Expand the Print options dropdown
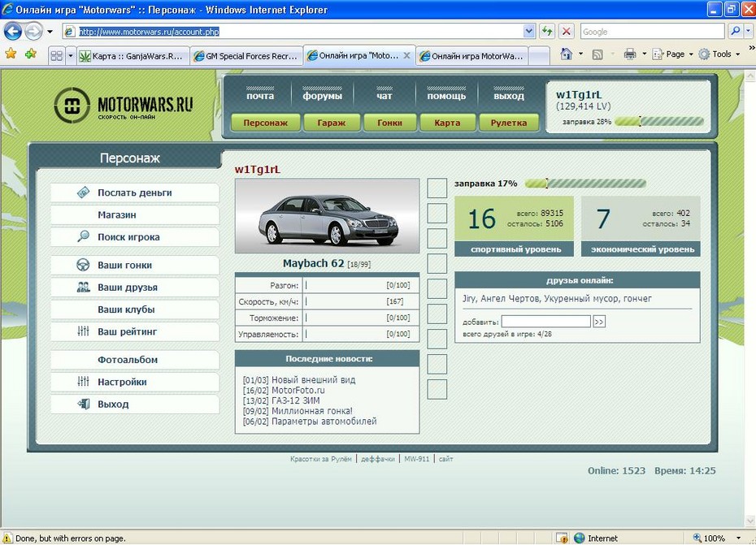 pos(644,54)
